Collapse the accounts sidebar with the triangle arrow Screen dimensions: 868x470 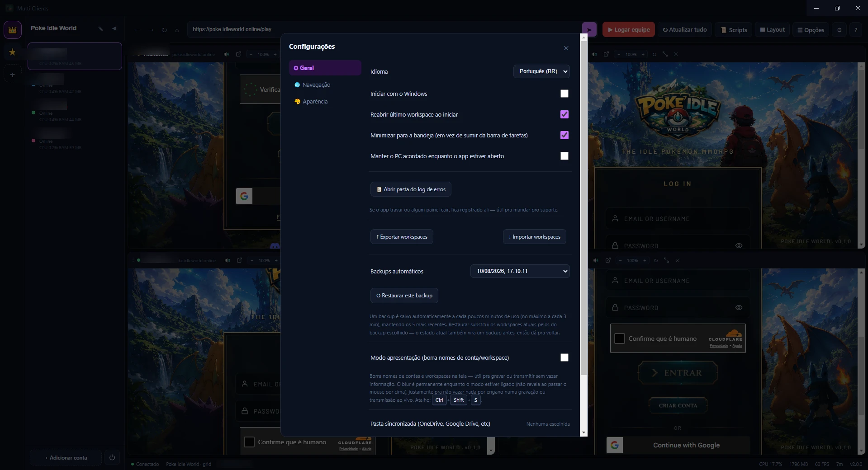[x=114, y=28]
